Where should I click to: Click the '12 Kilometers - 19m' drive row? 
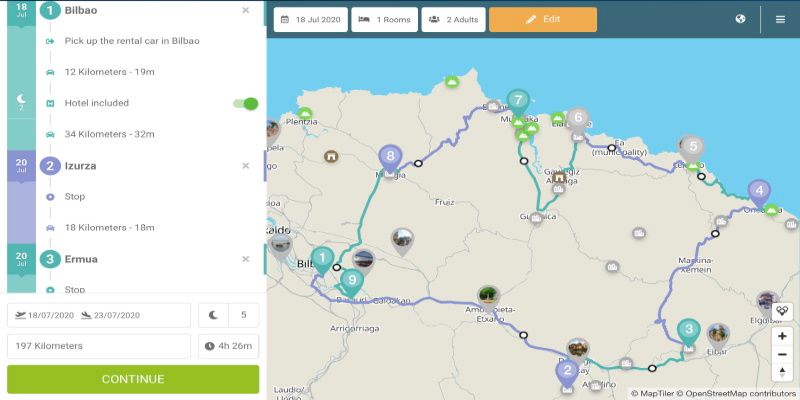(109, 72)
